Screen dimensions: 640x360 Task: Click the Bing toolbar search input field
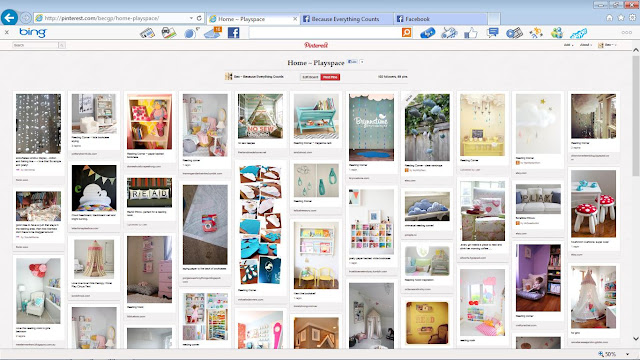(x=325, y=33)
